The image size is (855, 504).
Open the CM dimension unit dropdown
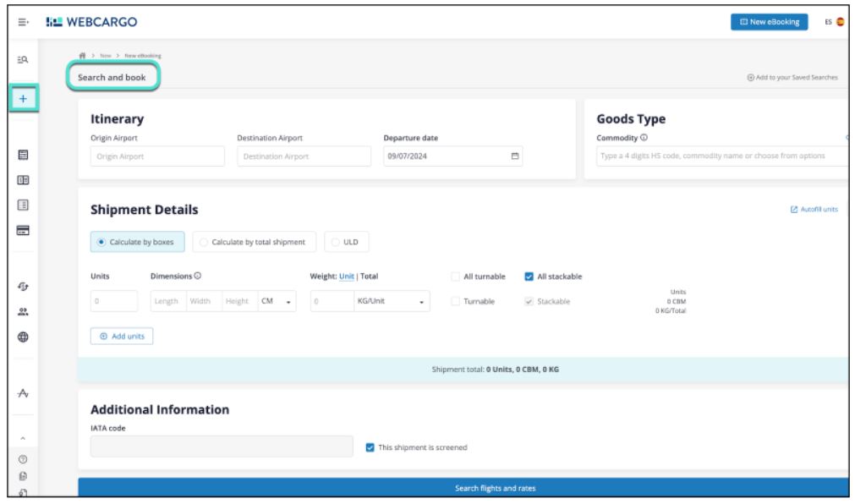pyautogui.click(x=278, y=302)
